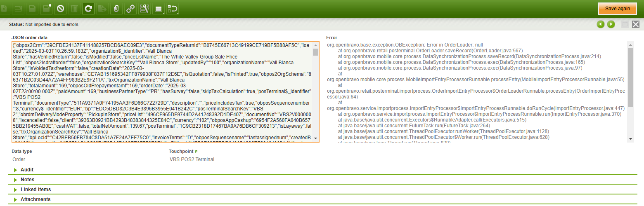Click the Cancel changes (undo) icon
Screen dimensions: 644x206
[60, 8]
